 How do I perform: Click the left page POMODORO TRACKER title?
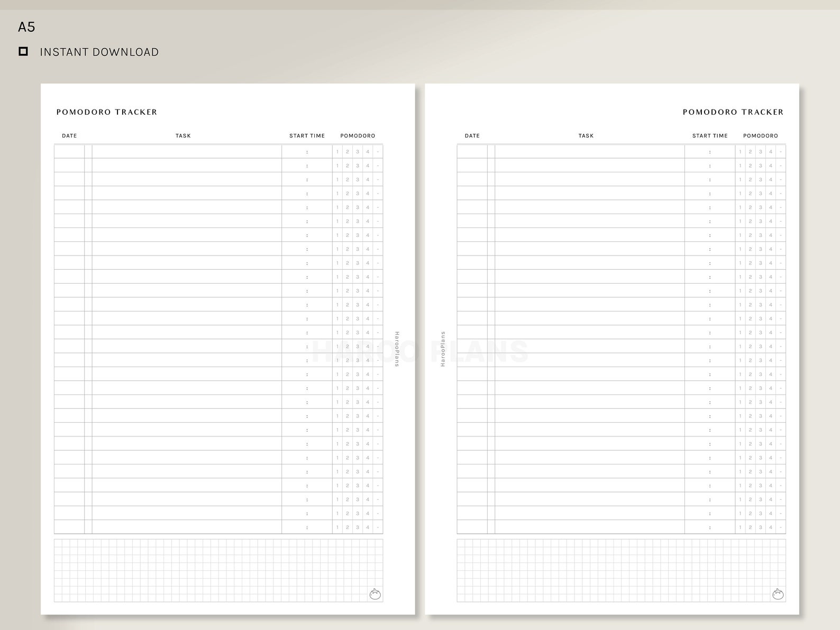click(x=107, y=112)
